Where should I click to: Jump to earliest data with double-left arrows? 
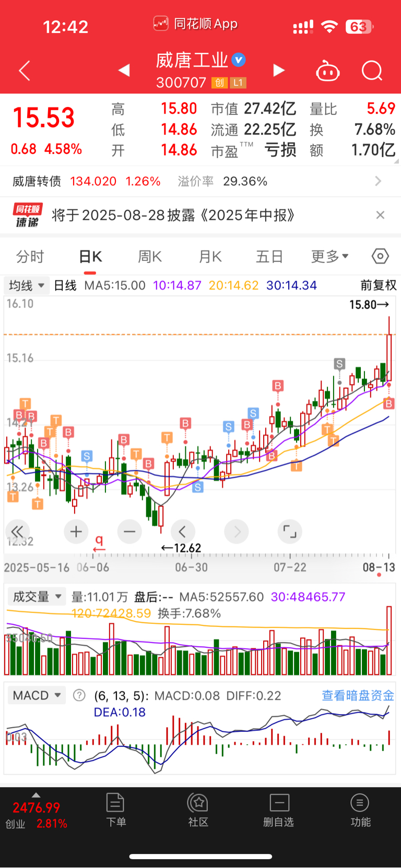(x=17, y=532)
